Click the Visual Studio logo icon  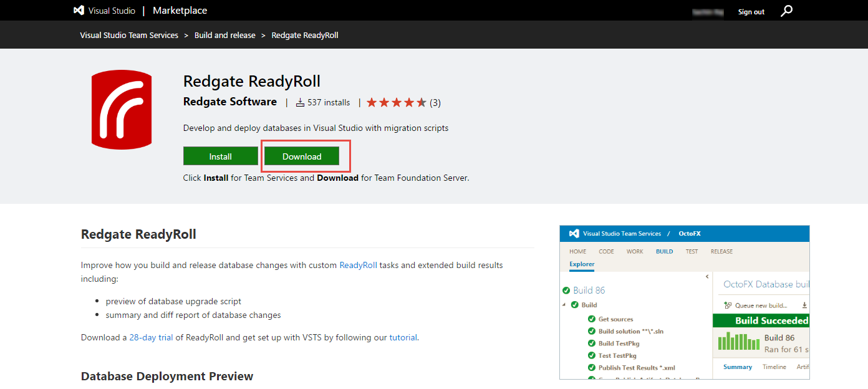pos(79,11)
